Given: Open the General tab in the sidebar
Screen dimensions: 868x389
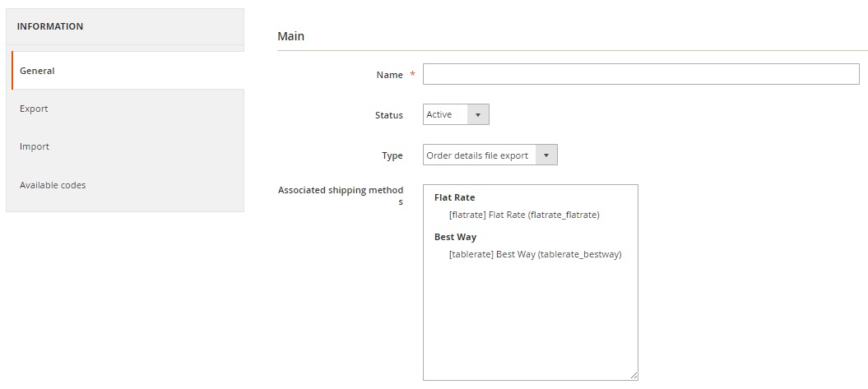Looking at the screenshot, I should (128, 71).
